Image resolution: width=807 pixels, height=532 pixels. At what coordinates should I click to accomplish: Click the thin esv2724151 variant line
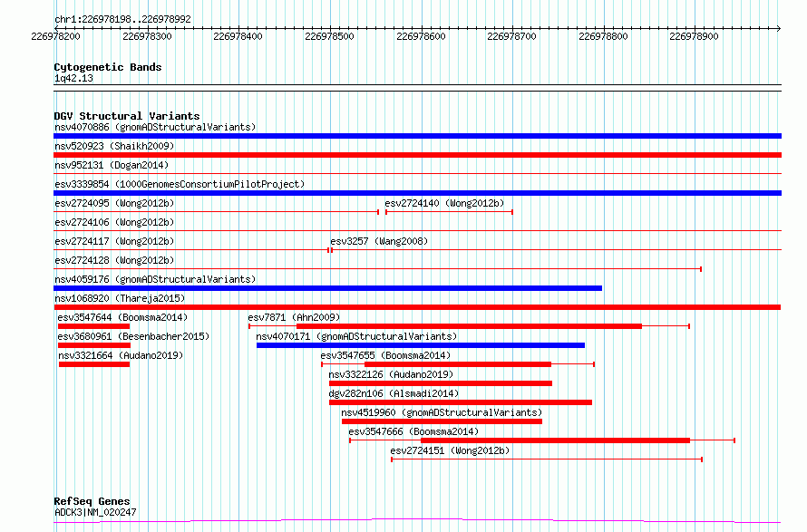tap(547, 459)
